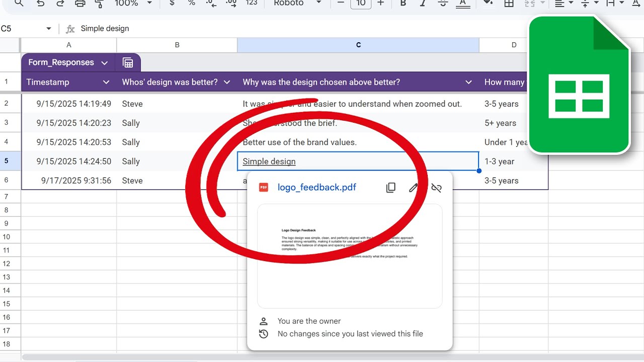Toggle bold formatting
Viewport: 644px width, 362px height.
tap(403, 3)
